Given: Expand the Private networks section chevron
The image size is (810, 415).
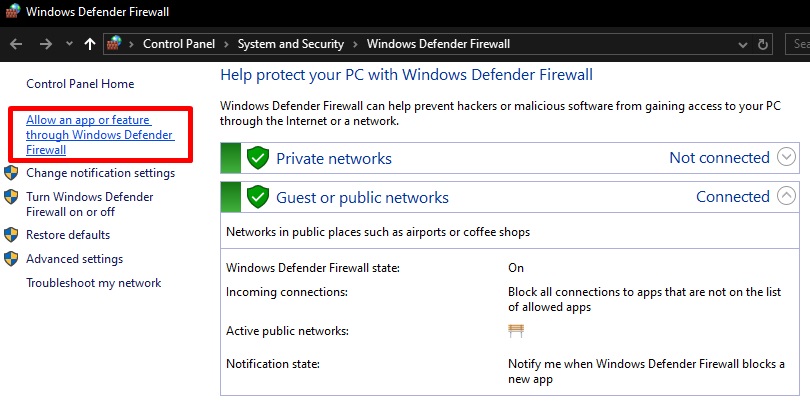Looking at the screenshot, I should [786, 157].
